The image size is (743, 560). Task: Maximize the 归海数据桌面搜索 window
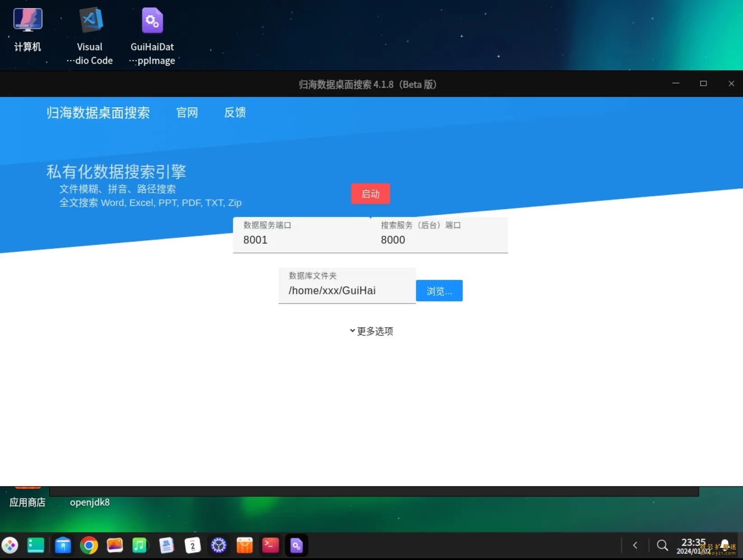(x=703, y=83)
